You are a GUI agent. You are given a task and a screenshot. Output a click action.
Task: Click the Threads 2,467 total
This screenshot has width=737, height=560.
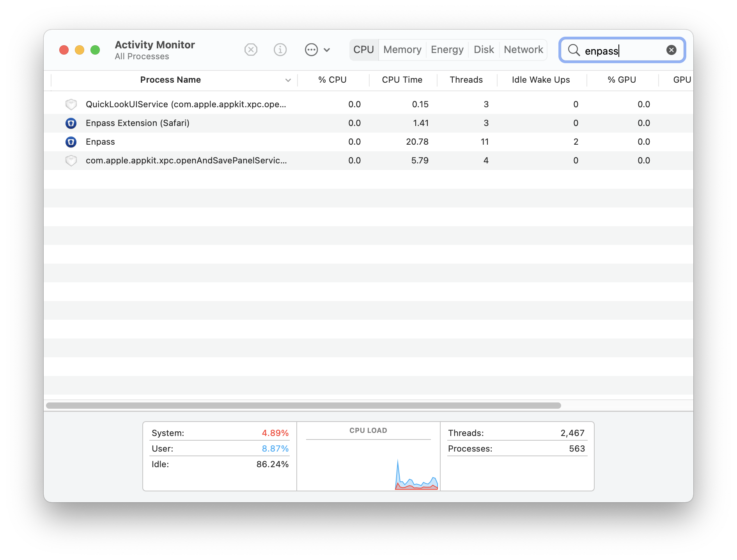pos(572,433)
